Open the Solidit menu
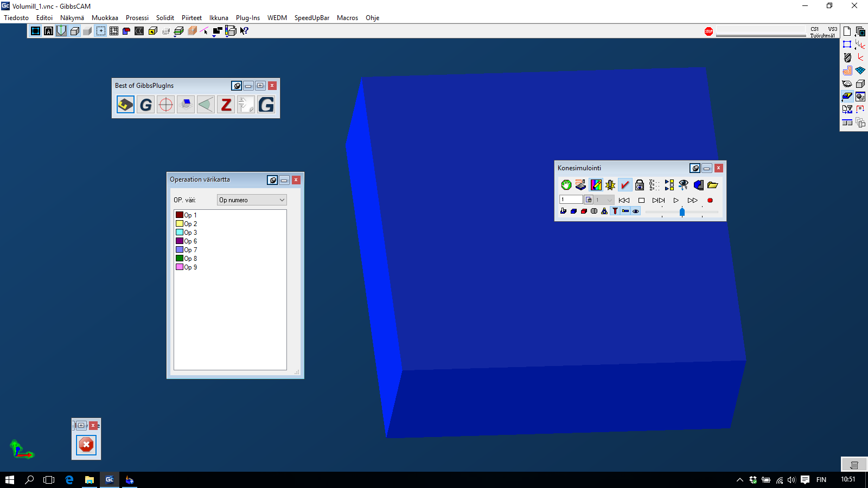Screen dimensions: 868x488 click(x=165, y=18)
